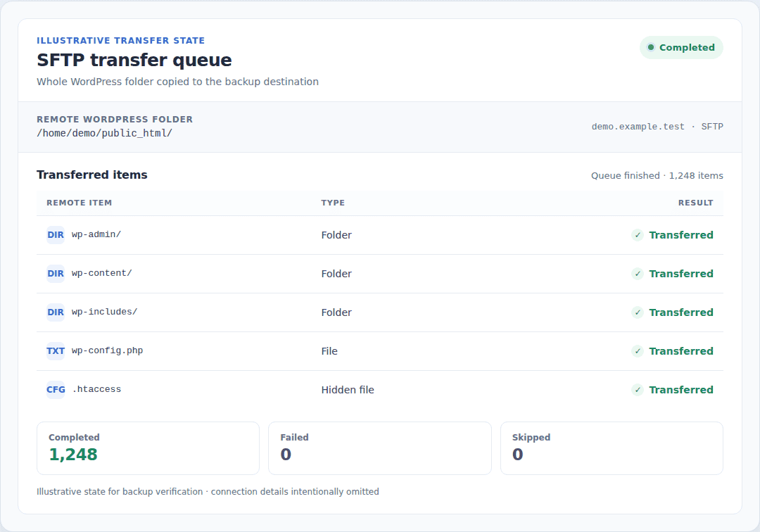Click the Queue finished · 1,248 items text

click(657, 176)
